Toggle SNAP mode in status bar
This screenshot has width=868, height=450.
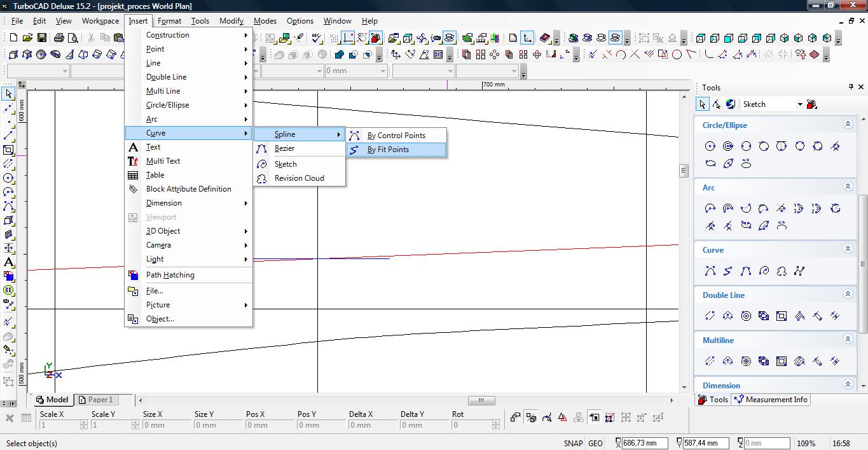click(x=572, y=444)
